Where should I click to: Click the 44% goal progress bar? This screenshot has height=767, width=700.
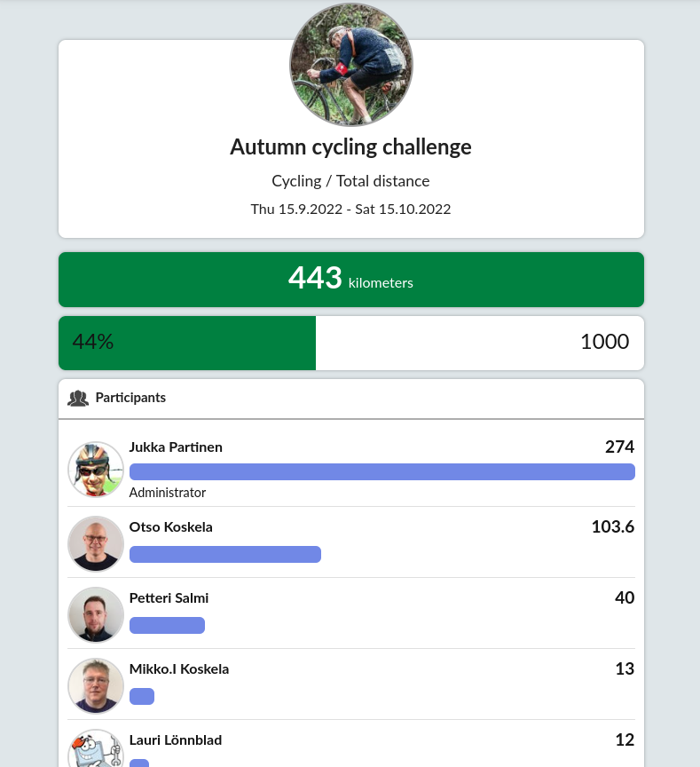(x=351, y=343)
